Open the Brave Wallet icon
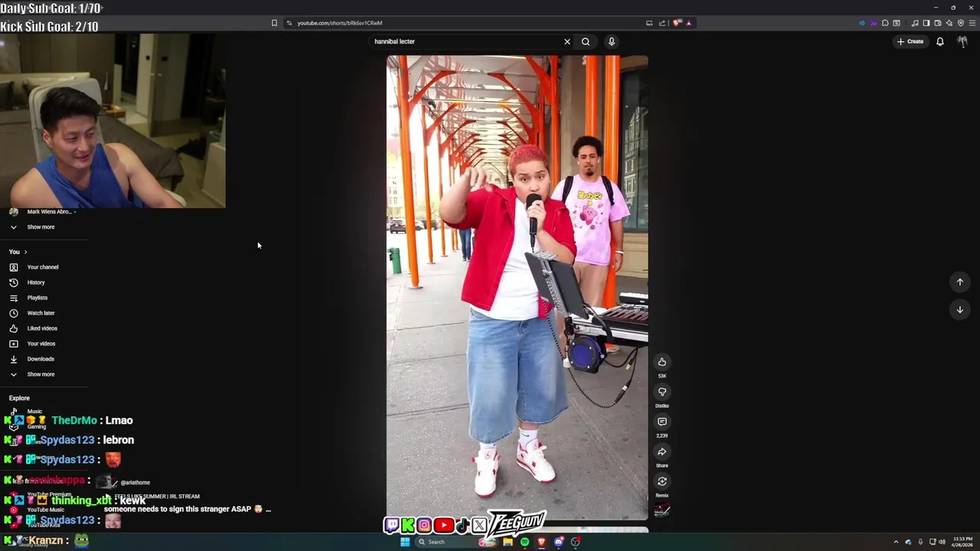This screenshot has height=551, width=980. [938, 23]
